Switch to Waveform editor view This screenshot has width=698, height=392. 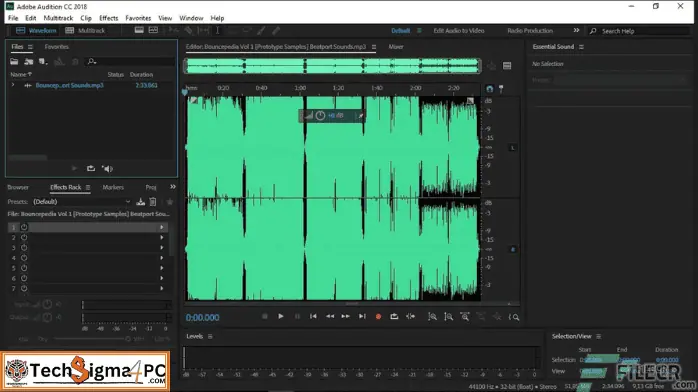[x=37, y=31]
